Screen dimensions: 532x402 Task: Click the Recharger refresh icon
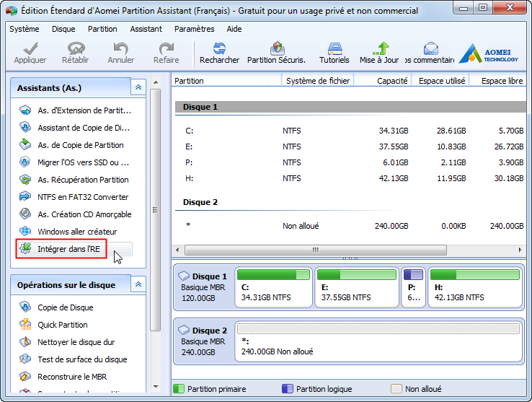coord(219,48)
